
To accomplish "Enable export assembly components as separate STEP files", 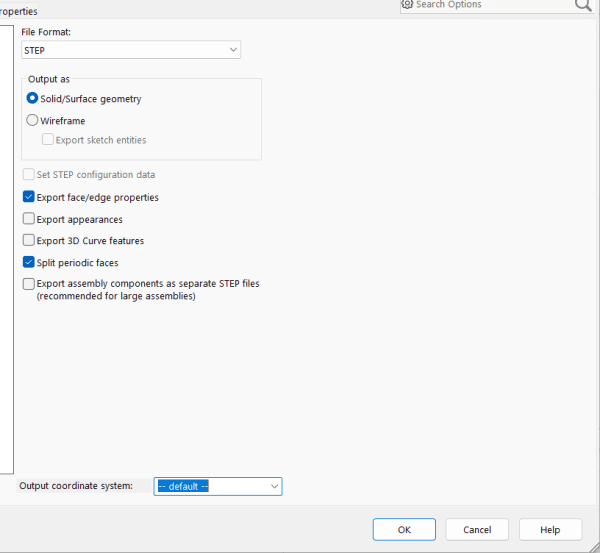I will (x=29, y=284).
